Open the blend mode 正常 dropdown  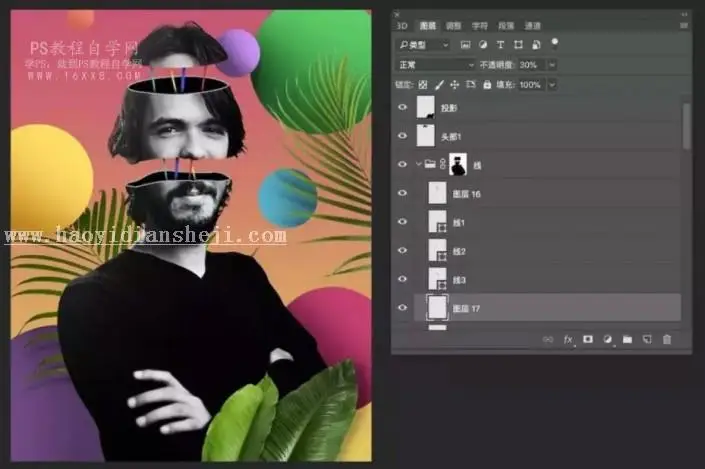point(435,65)
